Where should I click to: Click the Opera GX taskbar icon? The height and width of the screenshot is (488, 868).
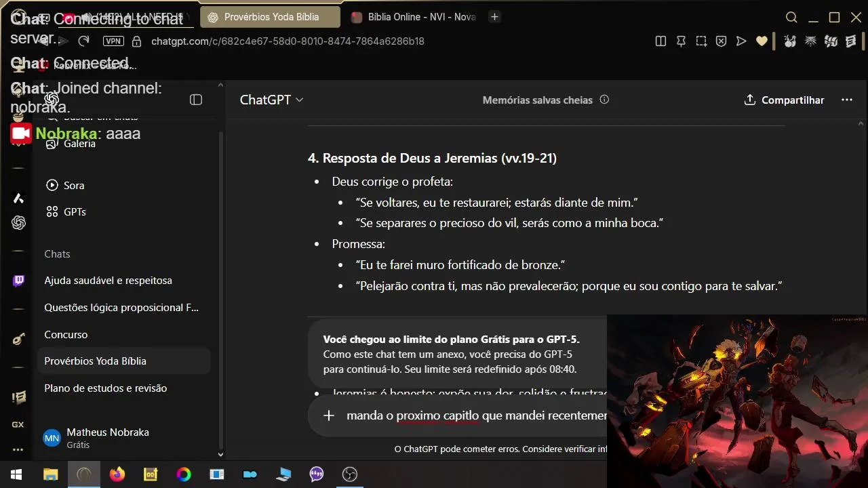84,474
